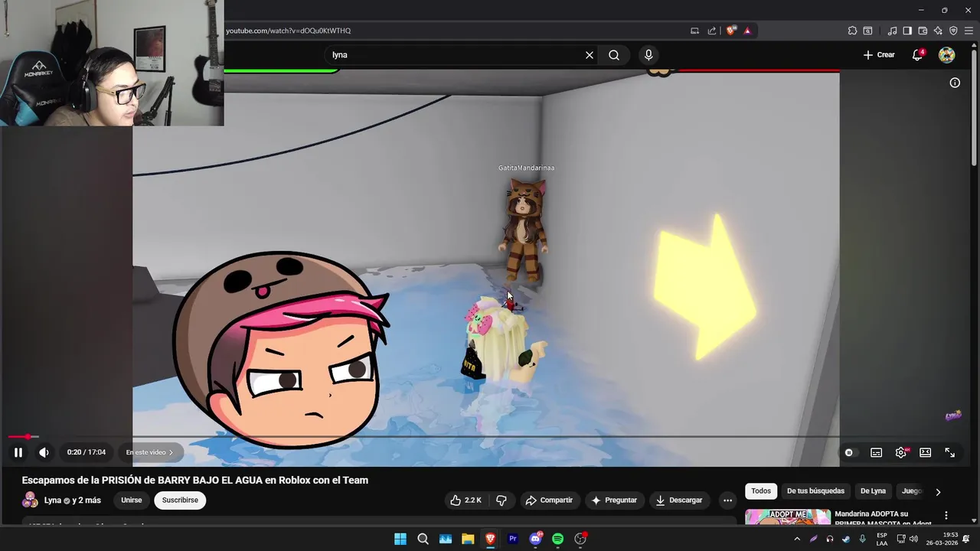Select the 'De Lyna' chip
Image resolution: width=980 pixels, height=551 pixels.
tap(873, 491)
